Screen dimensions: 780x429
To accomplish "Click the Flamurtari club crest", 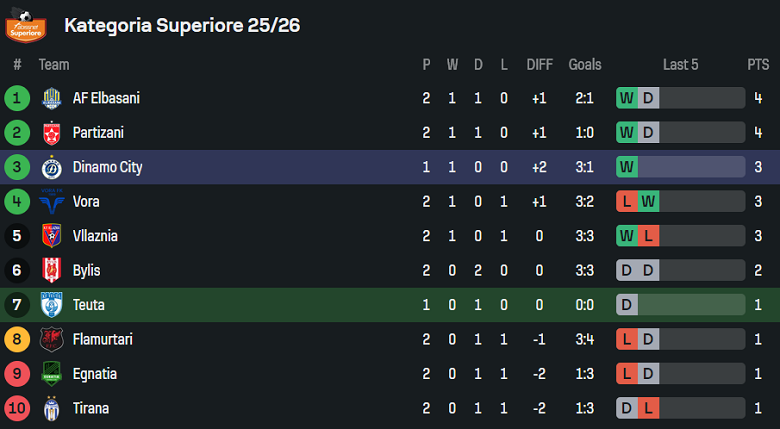I will coord(51,339).
